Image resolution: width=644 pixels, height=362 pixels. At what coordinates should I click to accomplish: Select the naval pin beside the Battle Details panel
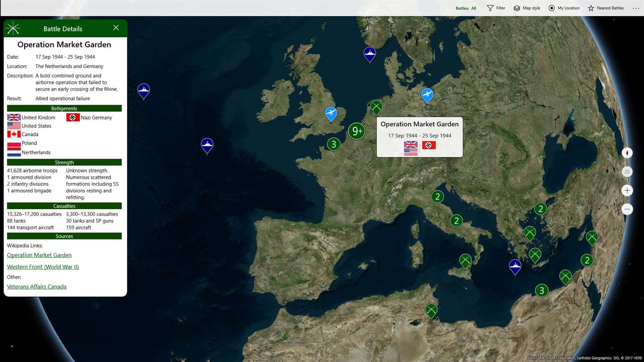point(144,91)
